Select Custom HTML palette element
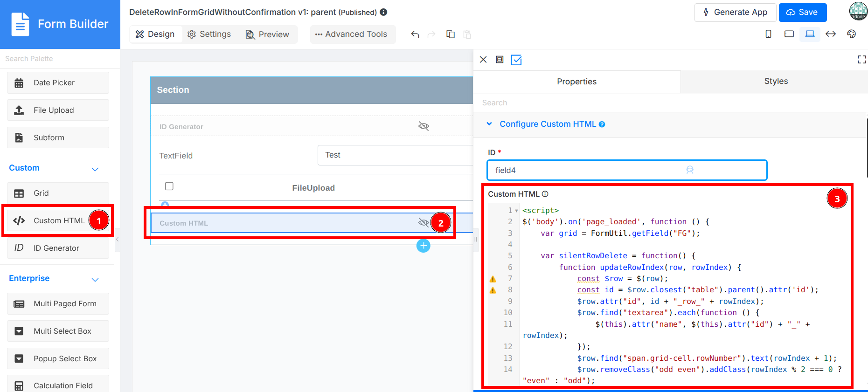The height and width of the screenshot is (392, 868). [x=58, y=220]
